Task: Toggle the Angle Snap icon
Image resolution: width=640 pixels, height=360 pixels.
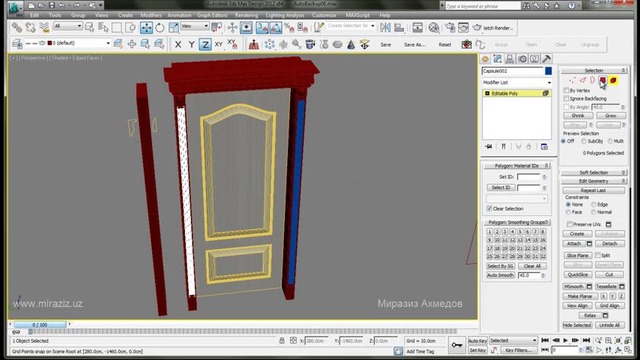Action: point(276,27)
